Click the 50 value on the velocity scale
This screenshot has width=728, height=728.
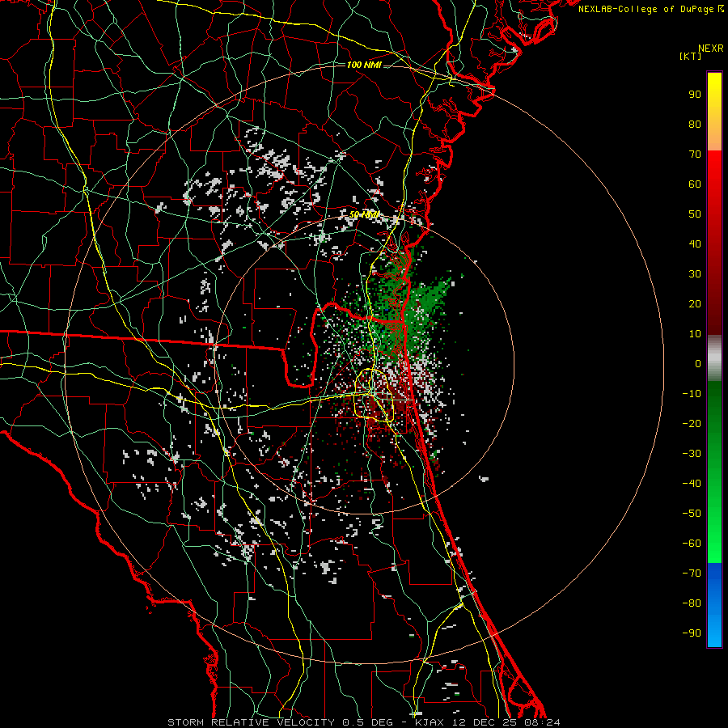click(x=695, y=214)
